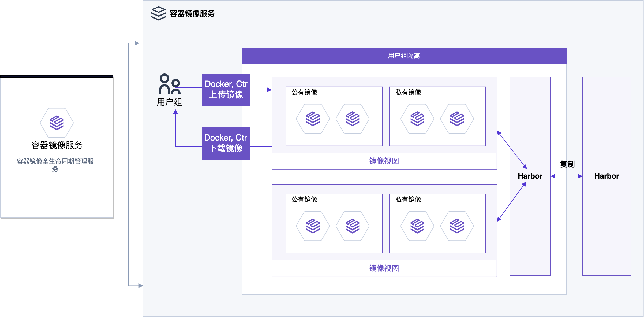Select the first hexagon icon in upper 公有镜像
The height and width of the screenshot is (317, 644).
click(x=313, y=119)
